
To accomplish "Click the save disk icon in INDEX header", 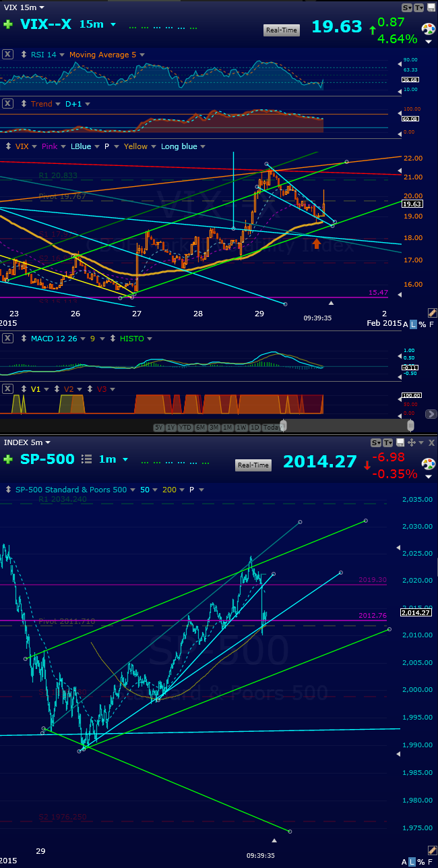I will click(x=400, y=442).
